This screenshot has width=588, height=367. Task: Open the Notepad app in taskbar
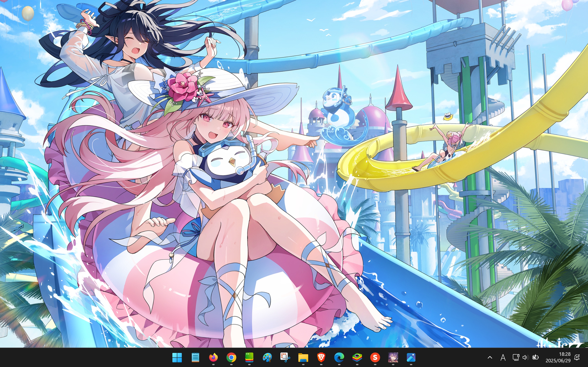pyautogui.click(x=195, y=357)
